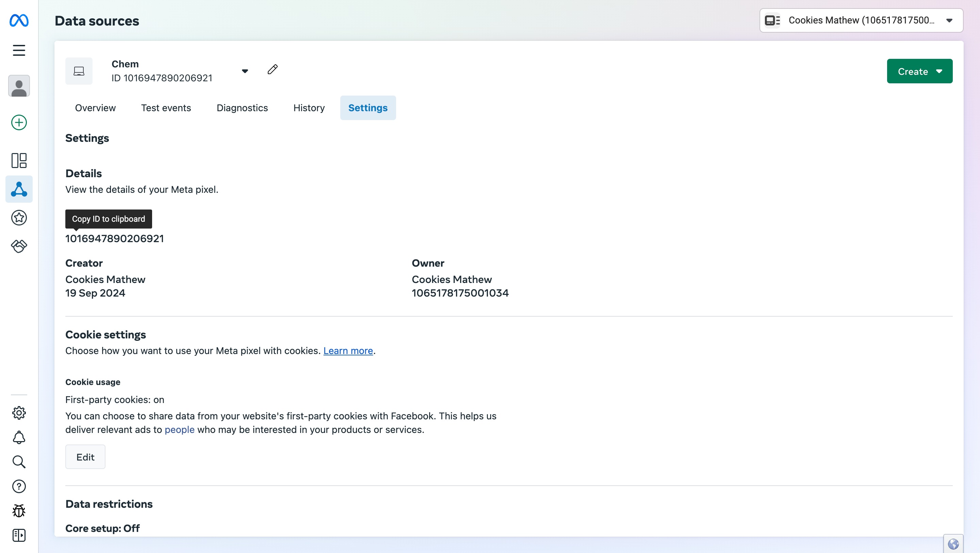Click the pencil edit name icon
Viewport: 980px width, 553px height.
click(272, 70)
